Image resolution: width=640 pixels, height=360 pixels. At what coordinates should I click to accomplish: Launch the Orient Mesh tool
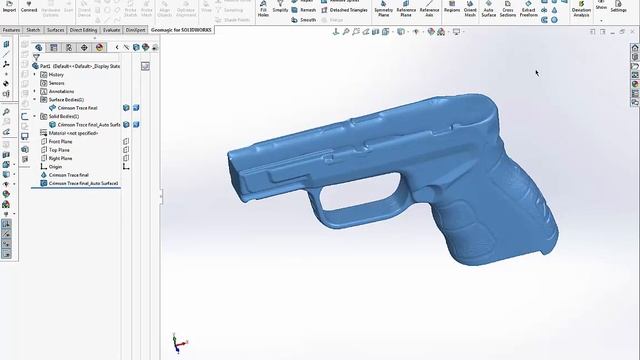[x=470, y=9]
